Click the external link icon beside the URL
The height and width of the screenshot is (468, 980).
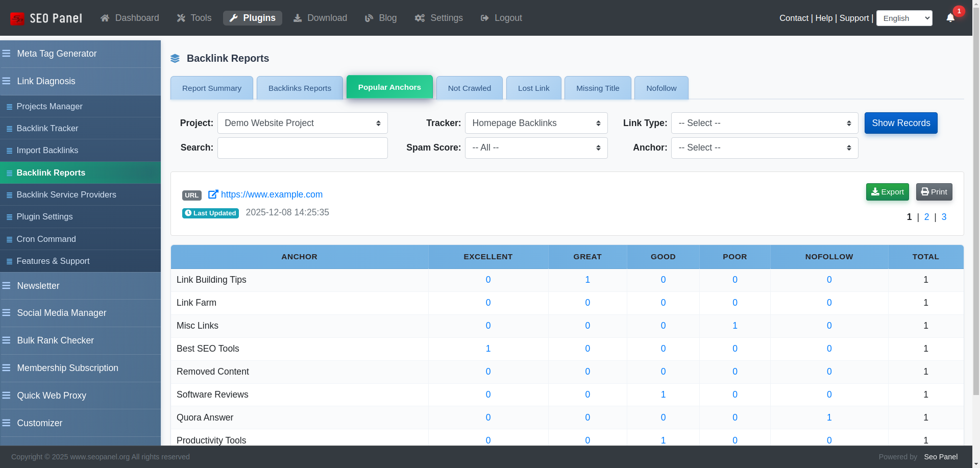click(213, 194)
